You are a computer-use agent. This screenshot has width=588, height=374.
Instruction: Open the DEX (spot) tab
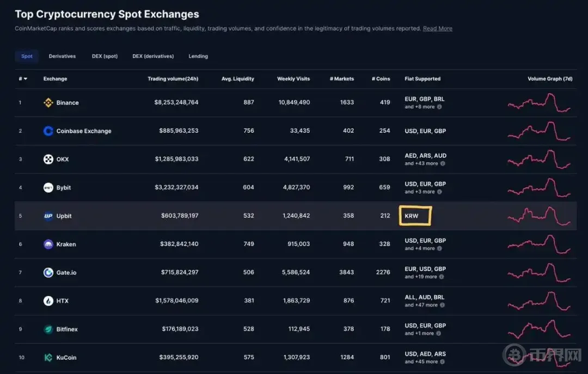(105, 56)
